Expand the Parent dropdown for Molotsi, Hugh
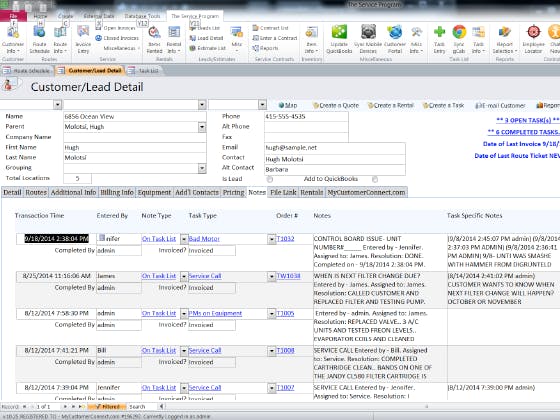This screenshot has width=560, height=420. tap(202, 127)
